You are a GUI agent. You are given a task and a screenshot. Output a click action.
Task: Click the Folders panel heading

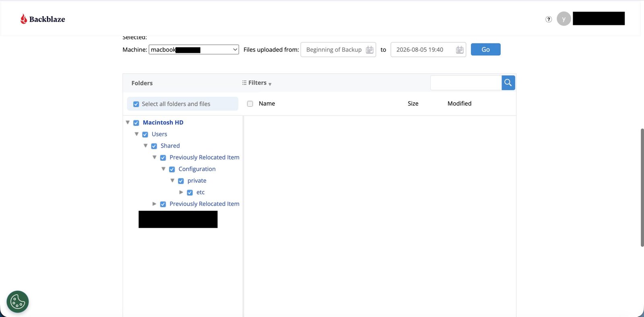coord(142,83)
